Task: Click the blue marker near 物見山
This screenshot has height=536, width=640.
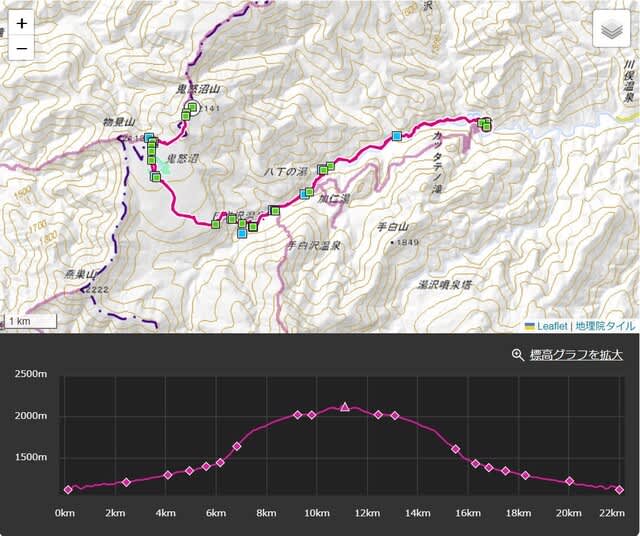Action: tap(149, 138)
